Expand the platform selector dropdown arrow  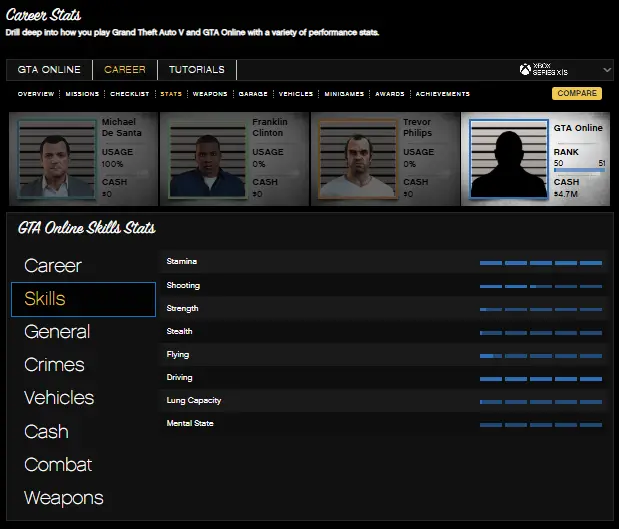[x=607, y=70]
